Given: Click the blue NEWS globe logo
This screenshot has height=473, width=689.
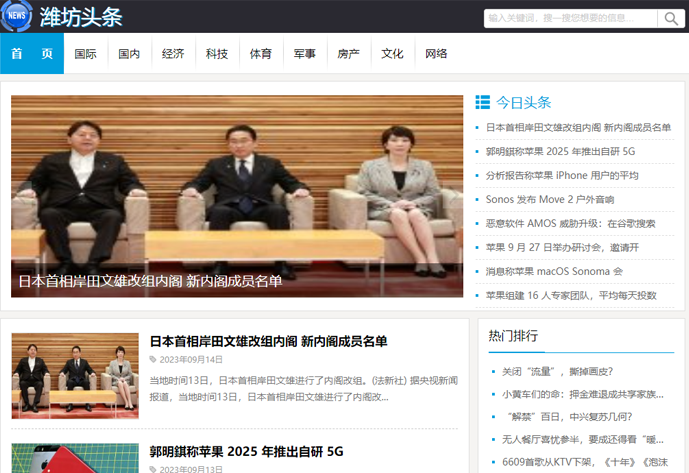Looking at the screenshot, I should [16, 16].
